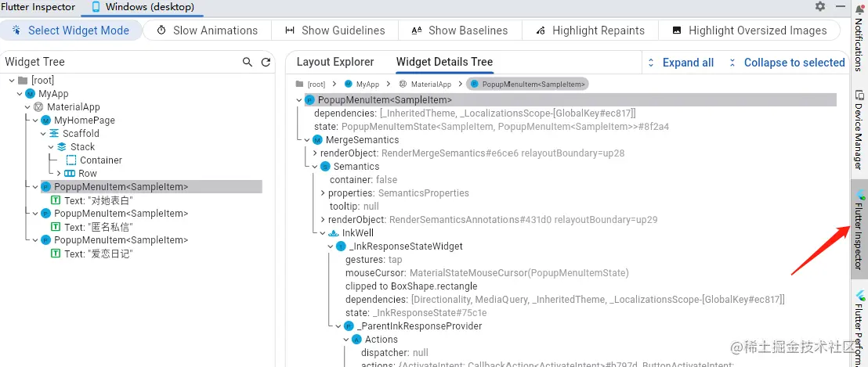Collapse the Stack node in the Widget Tree

[x=51, y=147]
